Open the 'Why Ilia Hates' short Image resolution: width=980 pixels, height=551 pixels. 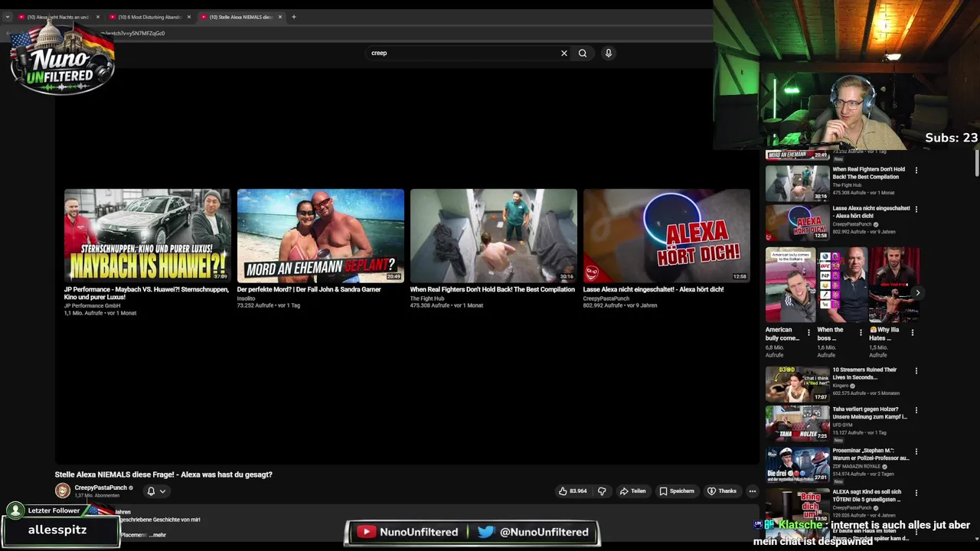(893, 285)
